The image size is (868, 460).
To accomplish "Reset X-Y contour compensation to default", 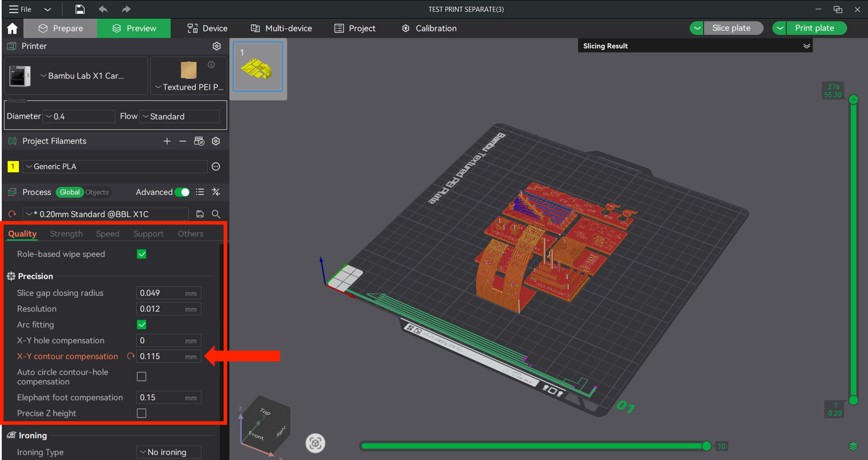I will tap(130, 356).
